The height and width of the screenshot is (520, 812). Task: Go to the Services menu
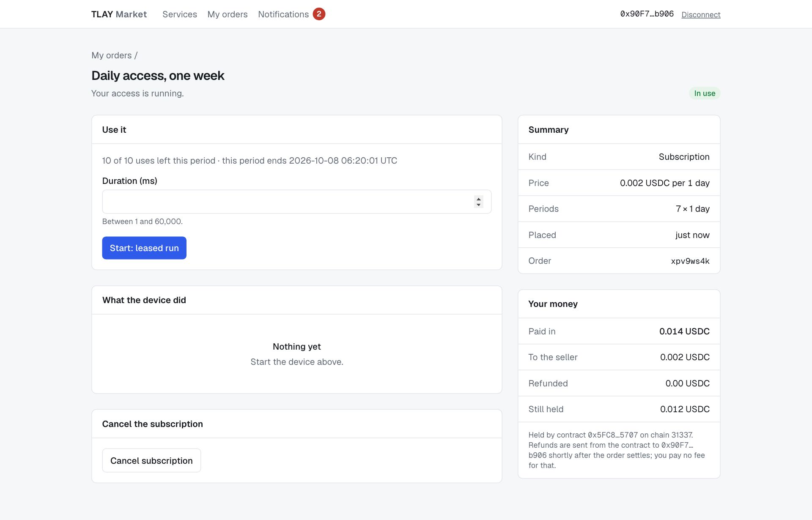point(180,14)
